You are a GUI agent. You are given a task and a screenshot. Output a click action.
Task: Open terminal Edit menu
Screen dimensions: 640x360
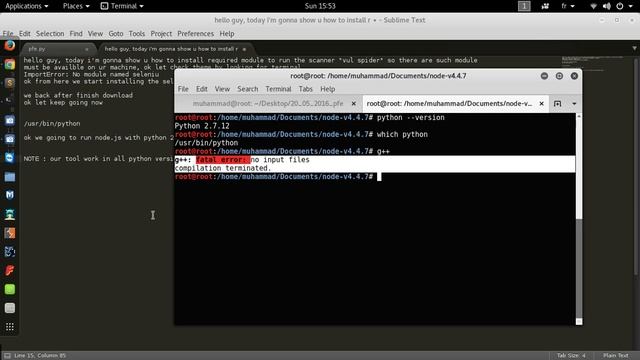(x=202, y=89)
